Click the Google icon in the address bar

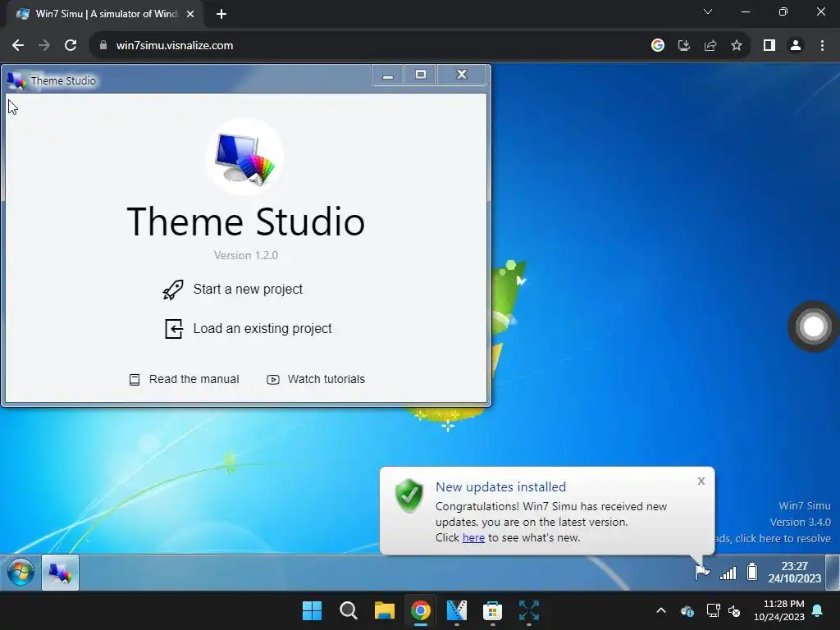coord(658,46)
